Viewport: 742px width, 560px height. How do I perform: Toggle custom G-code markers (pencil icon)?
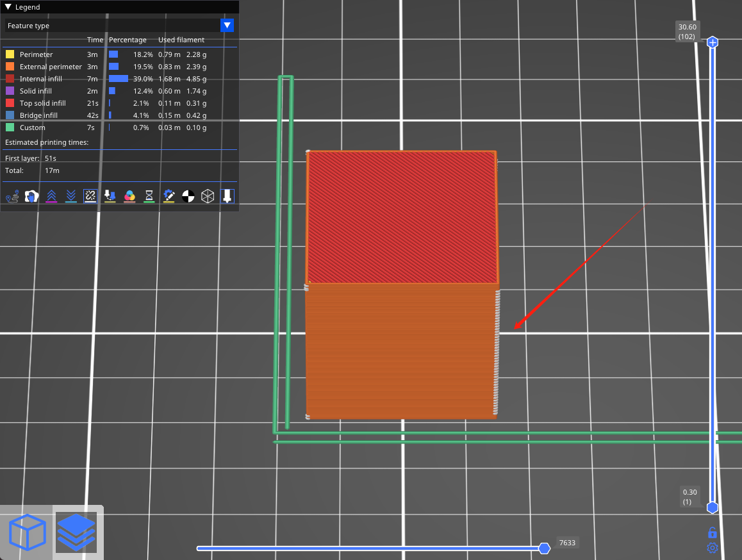pyautogui.click(x=169, y=196)
